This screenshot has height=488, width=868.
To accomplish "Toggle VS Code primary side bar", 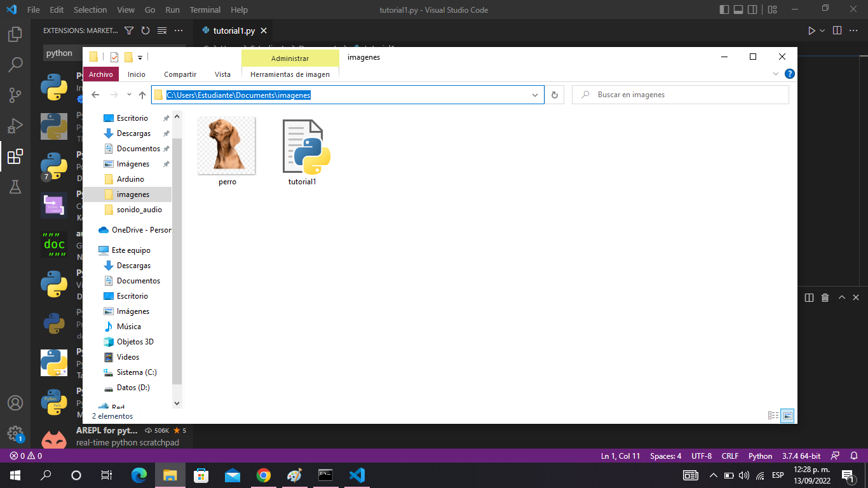I will (724, 10).
